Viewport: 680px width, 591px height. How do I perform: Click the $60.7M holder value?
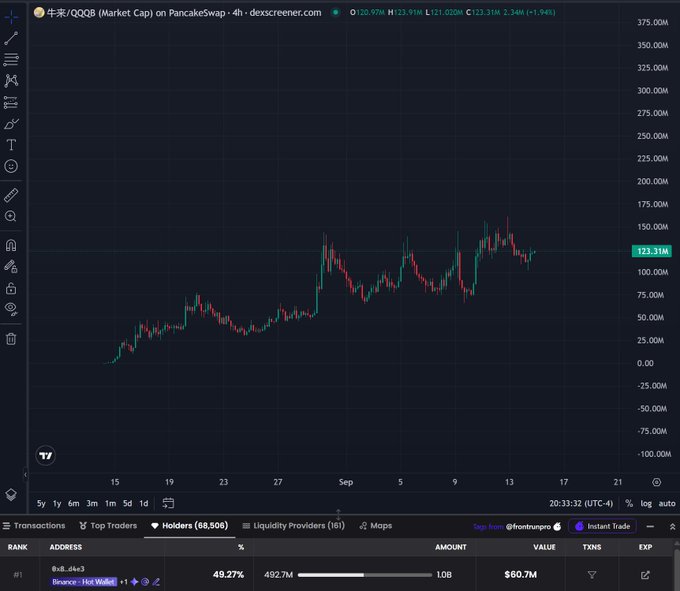520,575
